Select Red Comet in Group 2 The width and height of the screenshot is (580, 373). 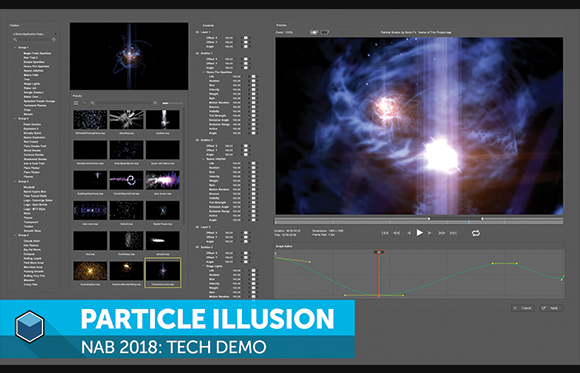(31, 142)
